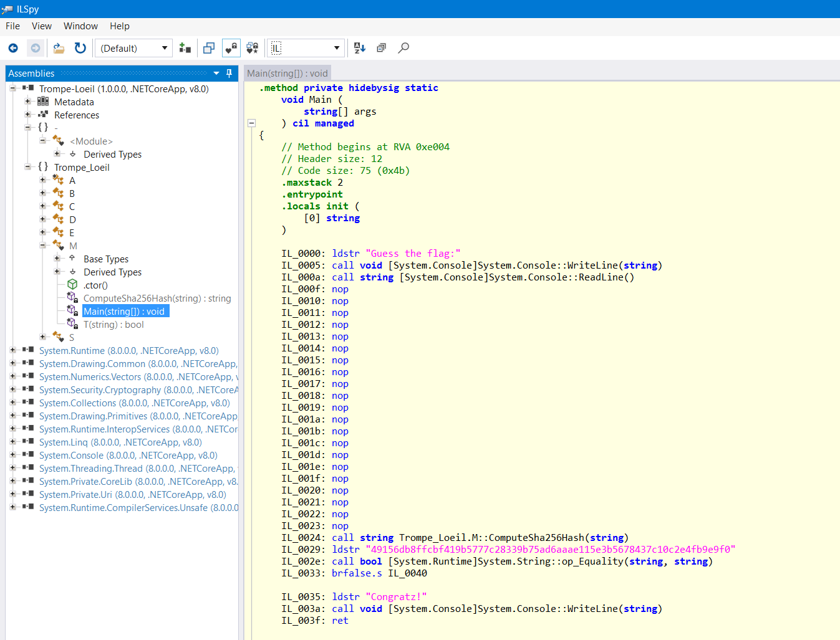The image size is (840, 640).
Task: Open Search with the magnifier icon
Action: click(403, 48)
